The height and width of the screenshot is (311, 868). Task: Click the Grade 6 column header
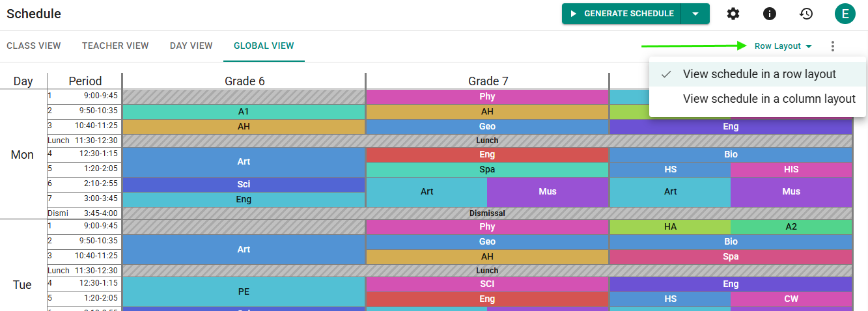click(x=244, y=81)
